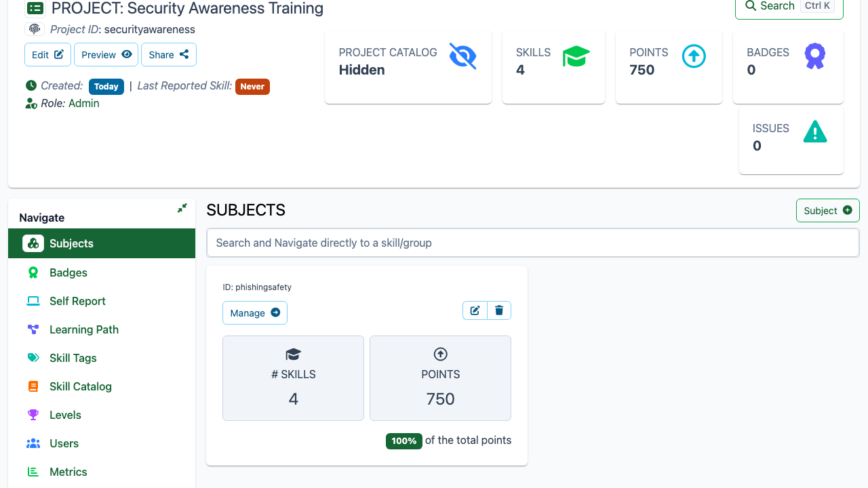Screen dimensions: 868x488
Task: Open the Share project button
Action: point(169,55)
